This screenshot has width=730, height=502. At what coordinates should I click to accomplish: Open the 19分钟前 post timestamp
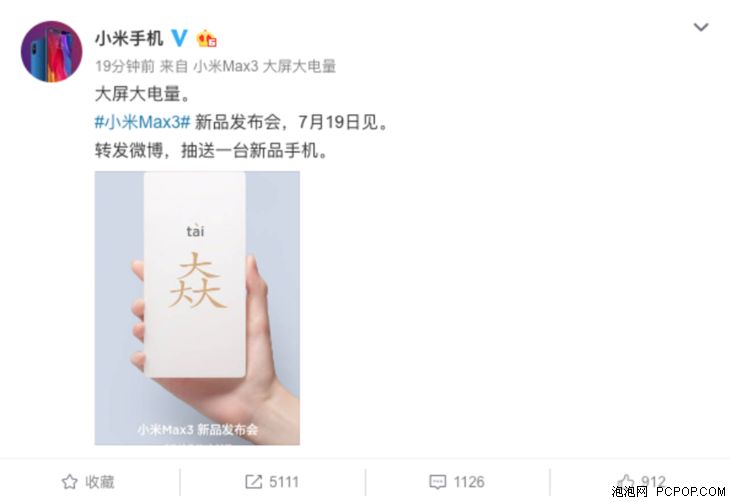(124, 66)
